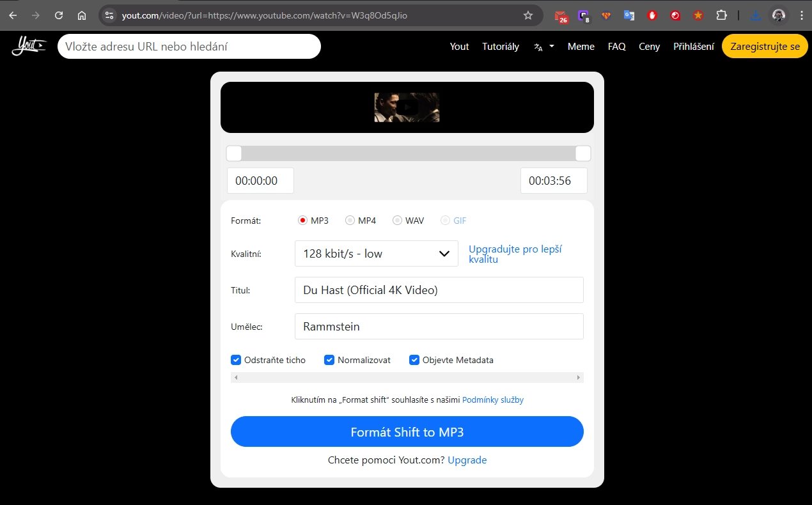
Task: Click the horizontal scrollbar left arrow
Action: click(236, 378)
